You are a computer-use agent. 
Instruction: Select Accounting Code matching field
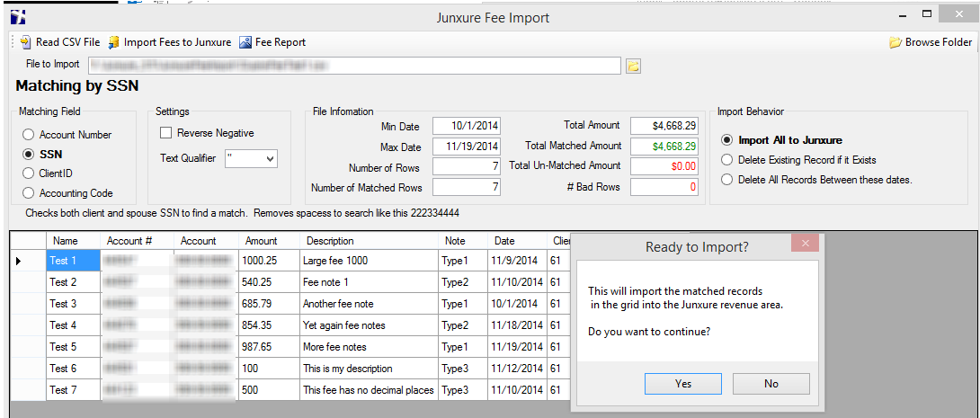[28, 193]
